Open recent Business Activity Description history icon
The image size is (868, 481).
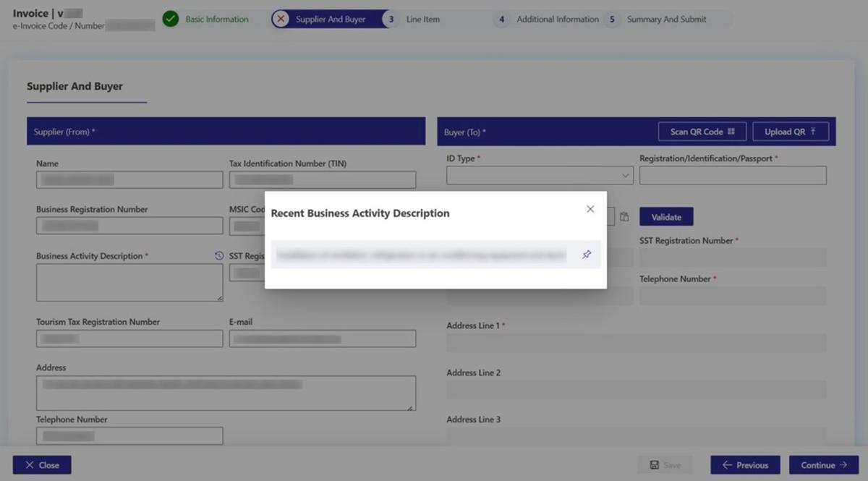click(219, 256)
